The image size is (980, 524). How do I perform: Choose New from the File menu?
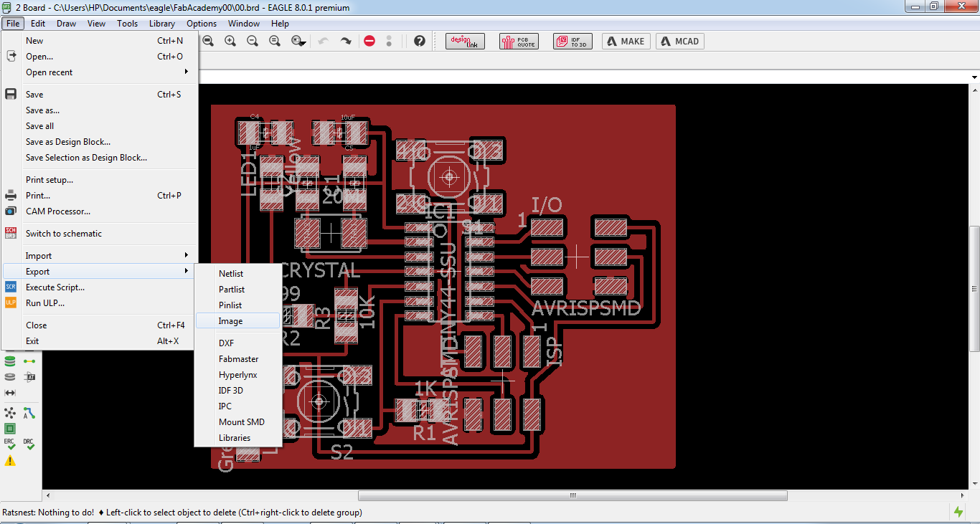[x=100, y=41]
